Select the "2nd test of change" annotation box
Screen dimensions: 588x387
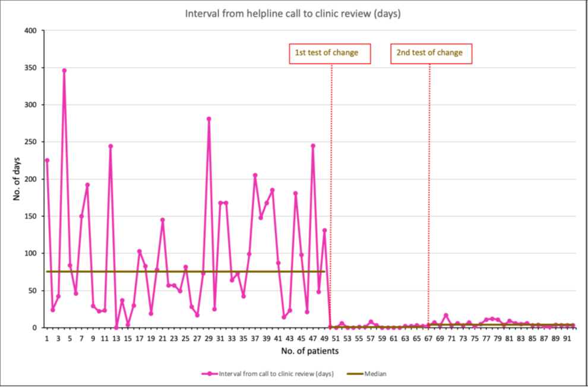pos(431,53)
